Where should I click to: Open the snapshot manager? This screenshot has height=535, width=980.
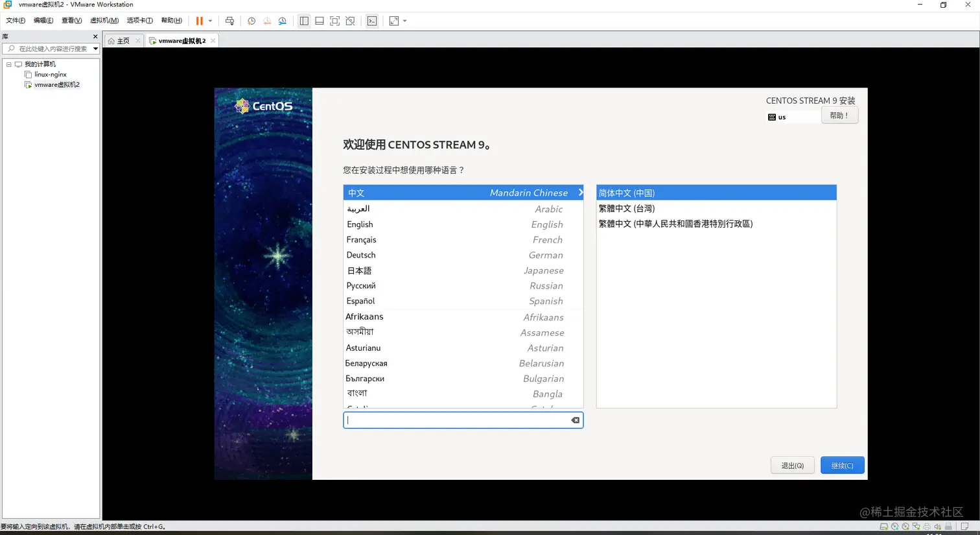(283, 21)
